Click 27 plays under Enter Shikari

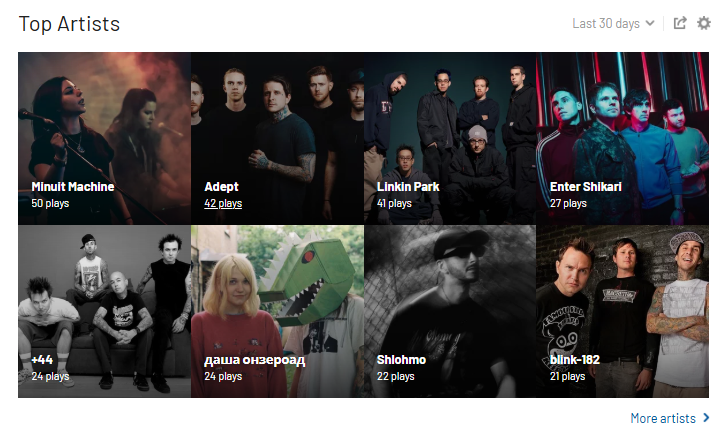(568, 203)
